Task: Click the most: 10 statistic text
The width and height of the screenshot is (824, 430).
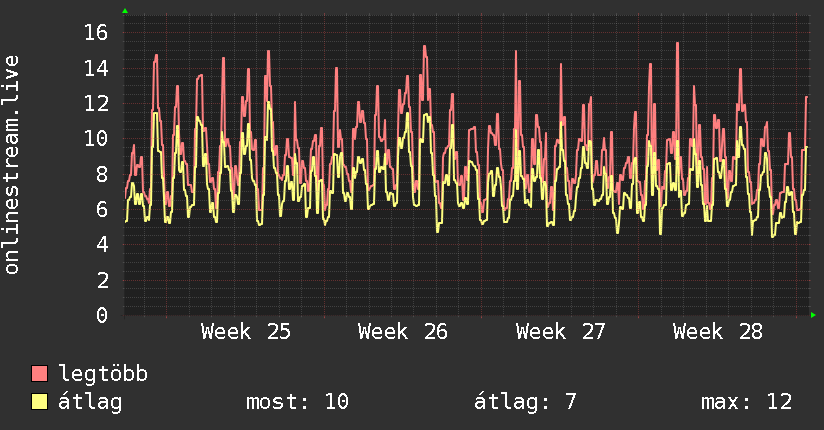Action: click(297, 402)
